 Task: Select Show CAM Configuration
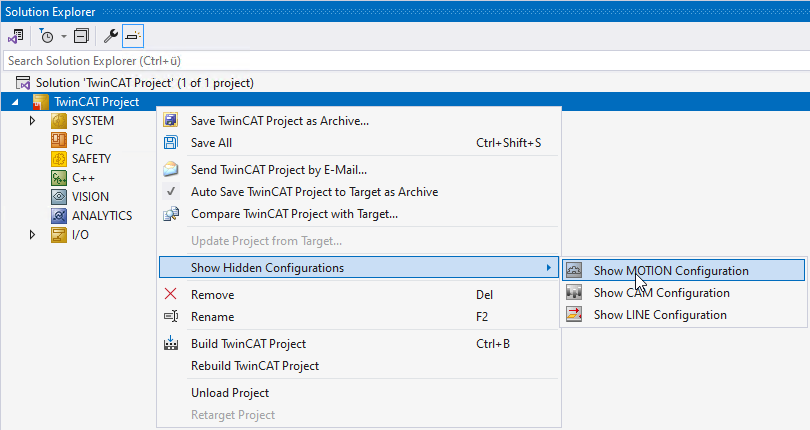point(683,293)
